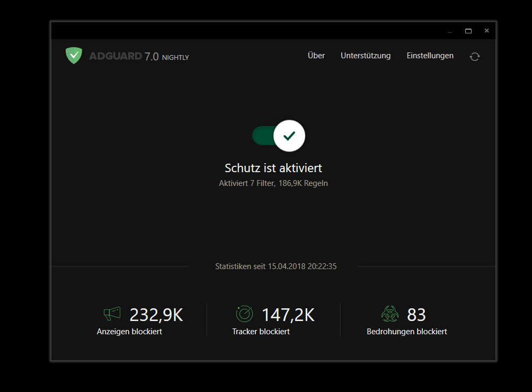Click the Bedrohungen blockiert label
This screenshot has width=532, height=392.
tap(407, 332)
